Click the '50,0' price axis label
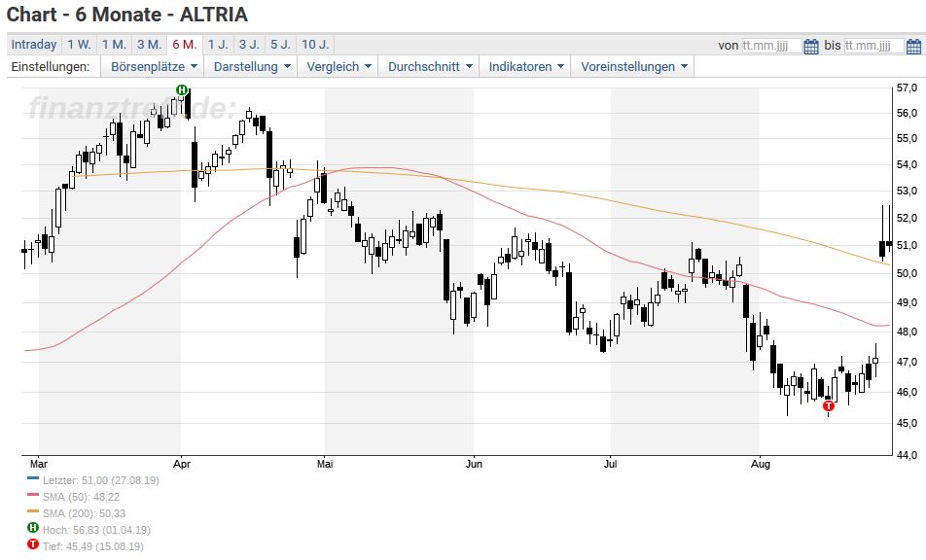The width and height of the screenshot is (926, 560). pos(907,273)
